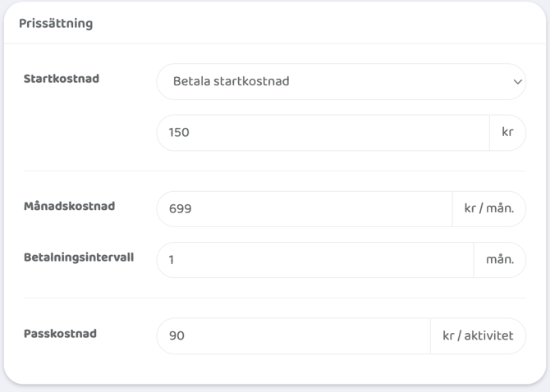Click the Prissättning panel heading
Viewport: 550px width, 392px height.
55,23
